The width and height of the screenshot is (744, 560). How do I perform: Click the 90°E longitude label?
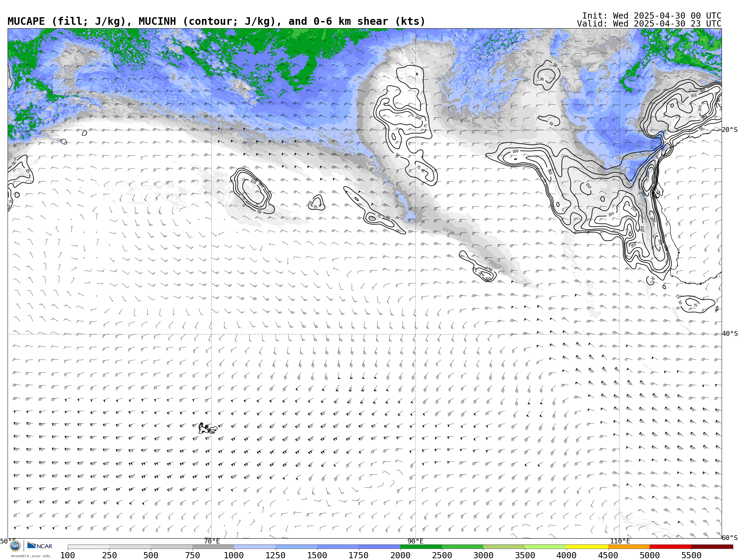[x=415, y=541]
